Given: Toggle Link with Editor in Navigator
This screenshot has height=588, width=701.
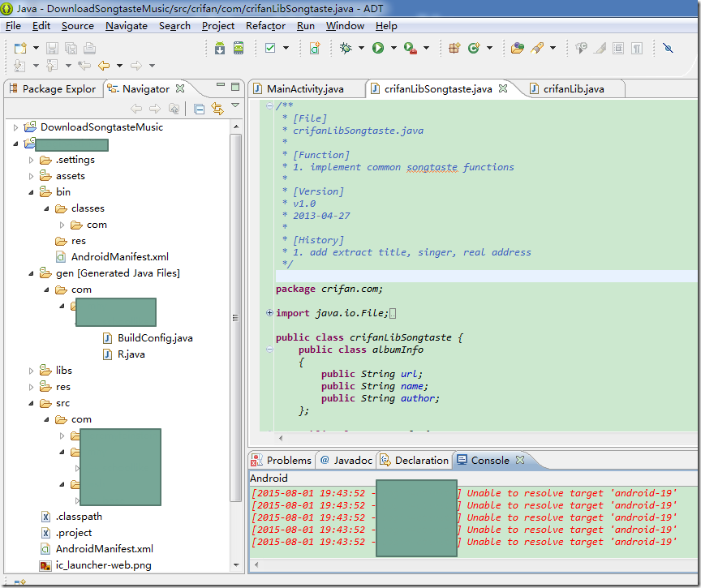Looking at the screenshot, I should point(217,109).
